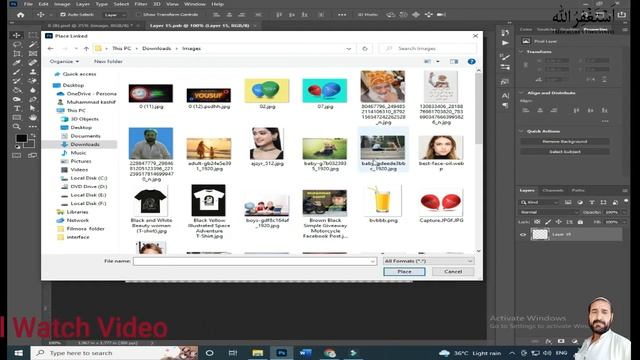The image size is (640, 360).
Task: Enable Show Transform Controls checkbox
Action: tap(139, 15)
